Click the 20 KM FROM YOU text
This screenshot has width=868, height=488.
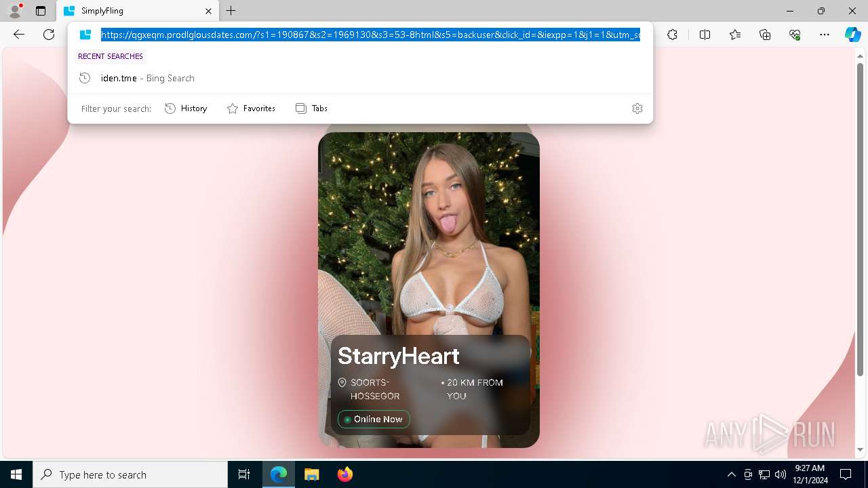point(474,389)
